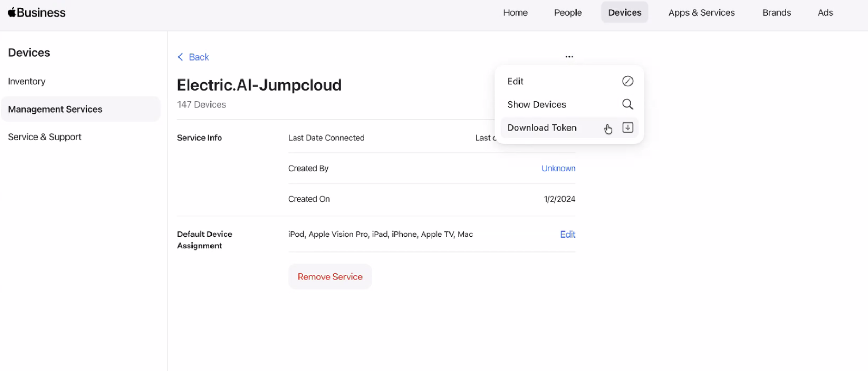Edit the Default Device Assignment
Screen dimensions: 868x373
click(x=568, y=234)
